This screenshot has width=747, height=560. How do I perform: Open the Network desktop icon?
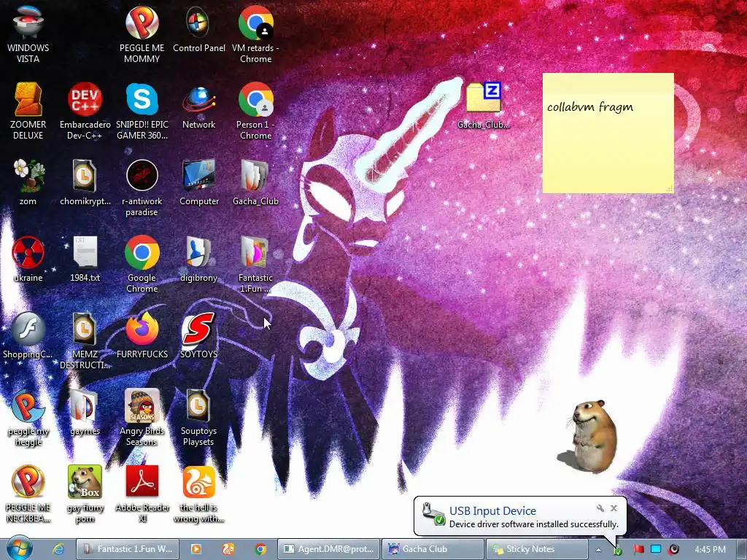(x=198, y=106)
